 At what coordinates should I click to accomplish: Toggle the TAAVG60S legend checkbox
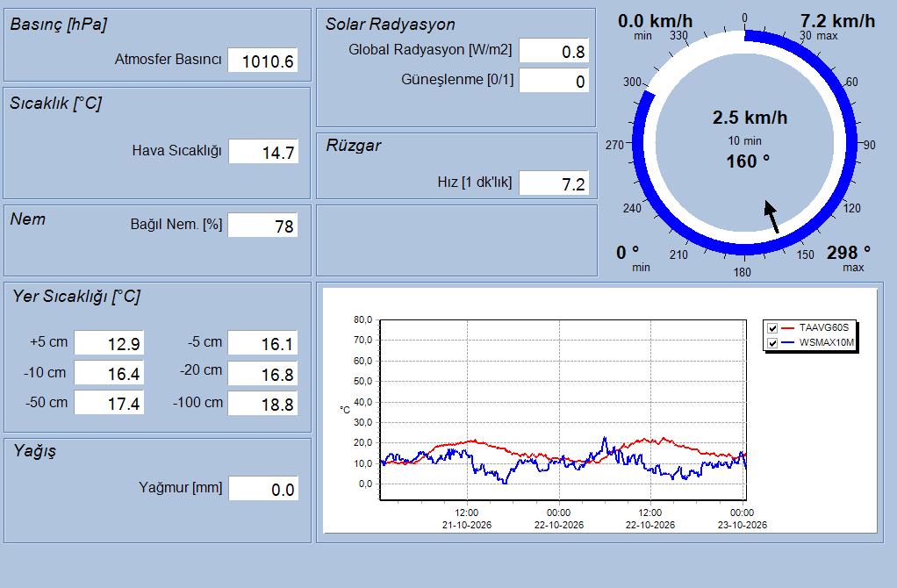pyautogui.click(x=772, y=328)
